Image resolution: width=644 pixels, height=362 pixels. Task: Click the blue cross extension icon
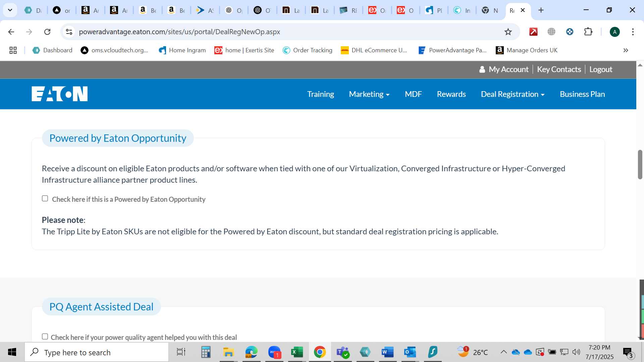pos(570,32)
